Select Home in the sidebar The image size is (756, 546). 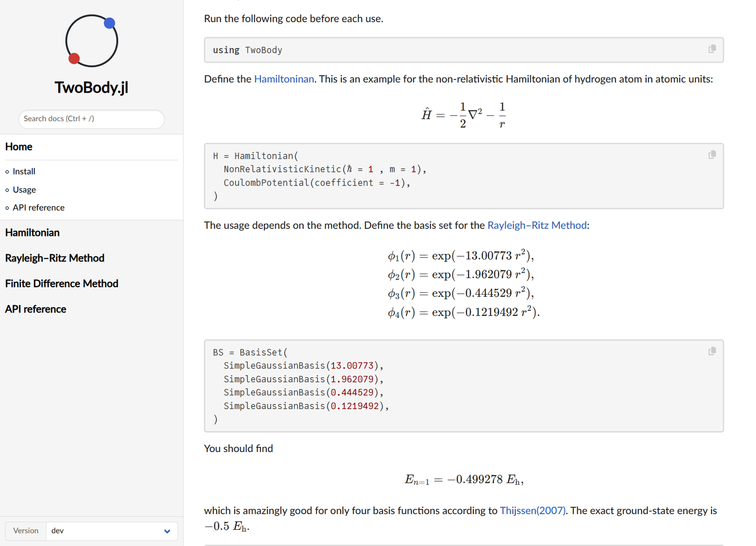(19, 147)
